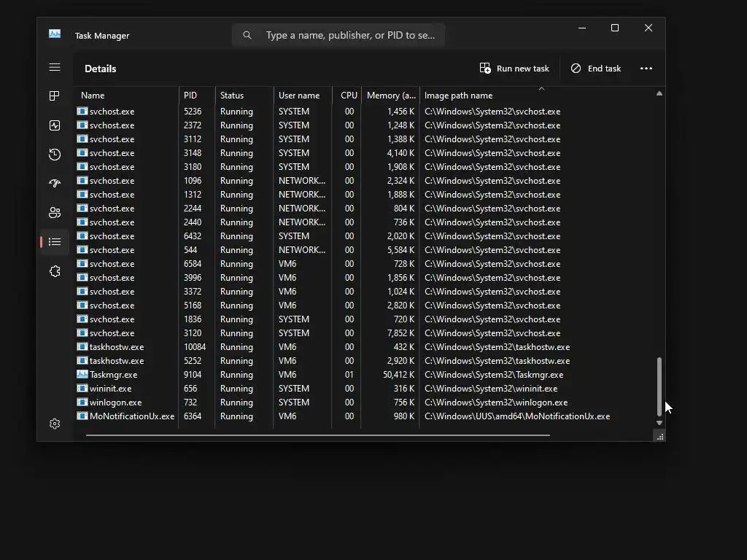Sort by Image path name header
Viewport: 747px width, 560px height.
pos(536,96)
